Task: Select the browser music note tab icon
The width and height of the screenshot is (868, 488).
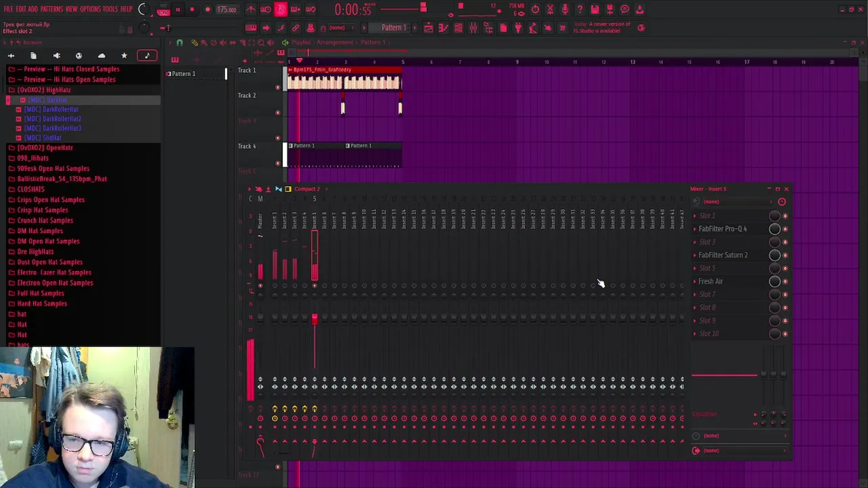Action: point(147,56)
